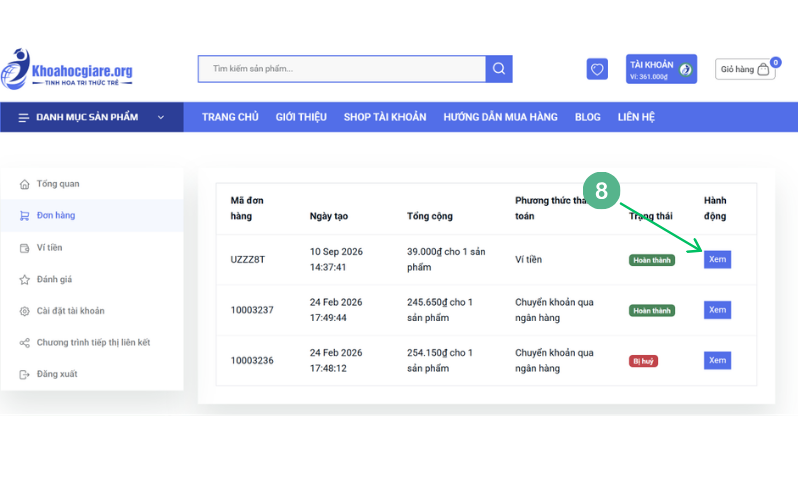Open the shopping bag cart icon
800x500 pixels.
[763, 69]
